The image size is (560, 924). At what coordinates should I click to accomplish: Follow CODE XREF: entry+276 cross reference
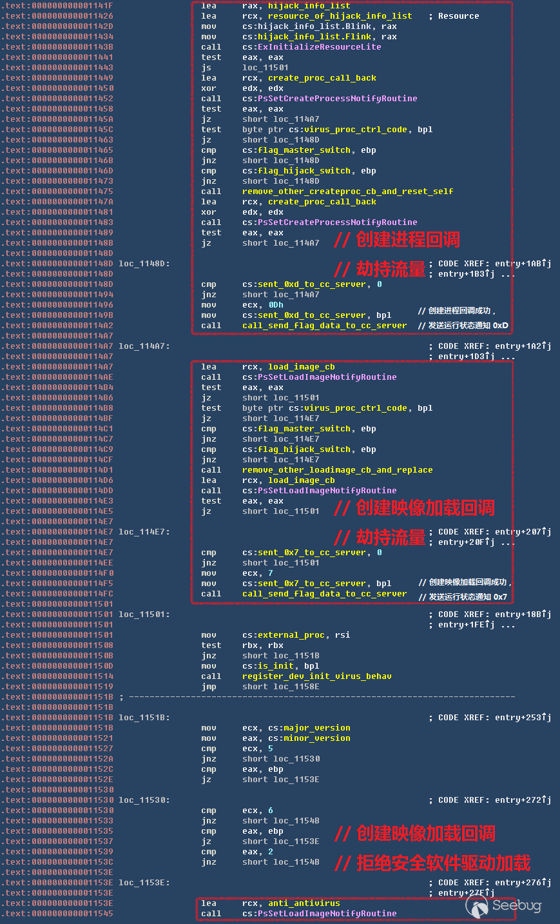[495, 883]
